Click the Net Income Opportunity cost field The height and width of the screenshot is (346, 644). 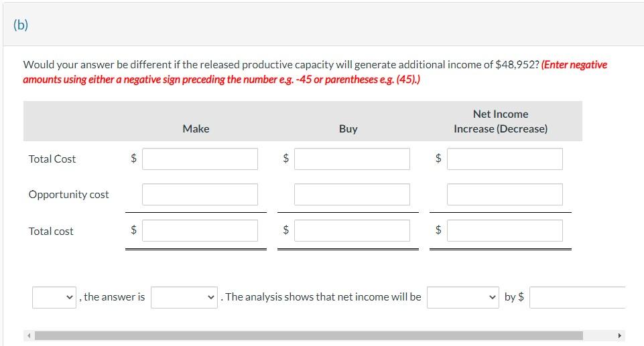point(505,194)
